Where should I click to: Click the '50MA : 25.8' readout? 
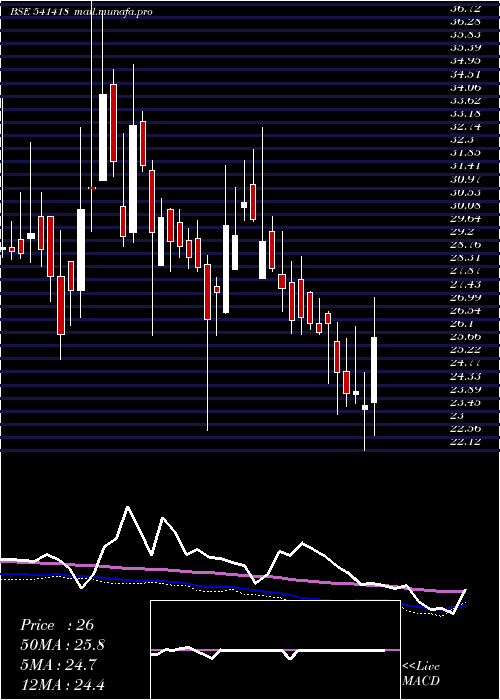click(62, 645)
